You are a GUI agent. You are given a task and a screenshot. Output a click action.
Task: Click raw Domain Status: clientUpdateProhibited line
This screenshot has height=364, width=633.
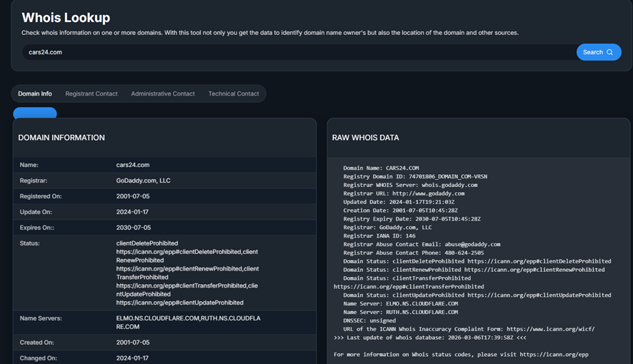coord(477,295)
